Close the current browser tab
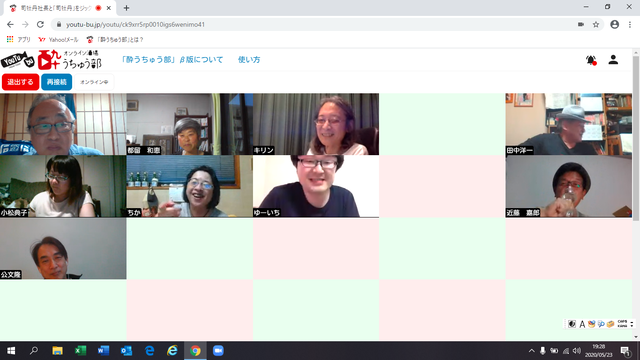 coord(109,8)
